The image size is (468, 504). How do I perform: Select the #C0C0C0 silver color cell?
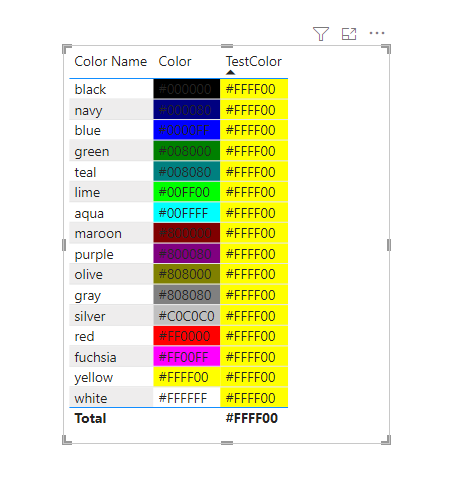point(187,315)
